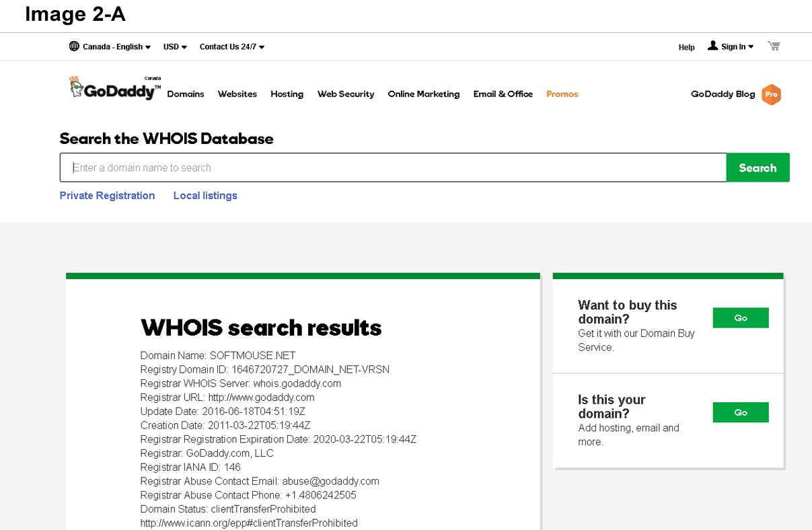The width and height of the screenshot is (812, 530).
Task: Open the USD currency dropdown
Action: click(x=175, y=47)
